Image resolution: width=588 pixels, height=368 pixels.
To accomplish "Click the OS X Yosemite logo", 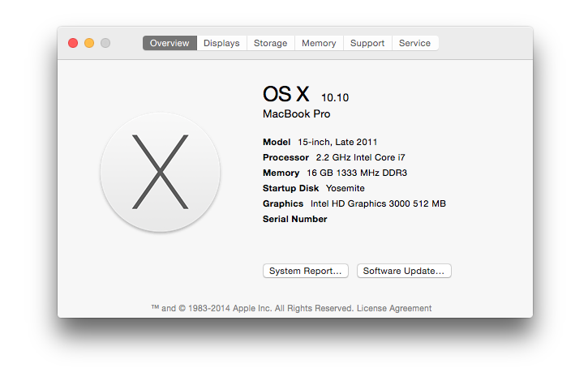I will click(x=160, y=172).
